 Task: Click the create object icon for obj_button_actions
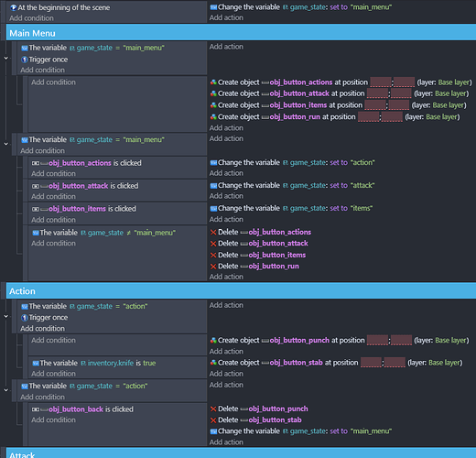[213, 82]
